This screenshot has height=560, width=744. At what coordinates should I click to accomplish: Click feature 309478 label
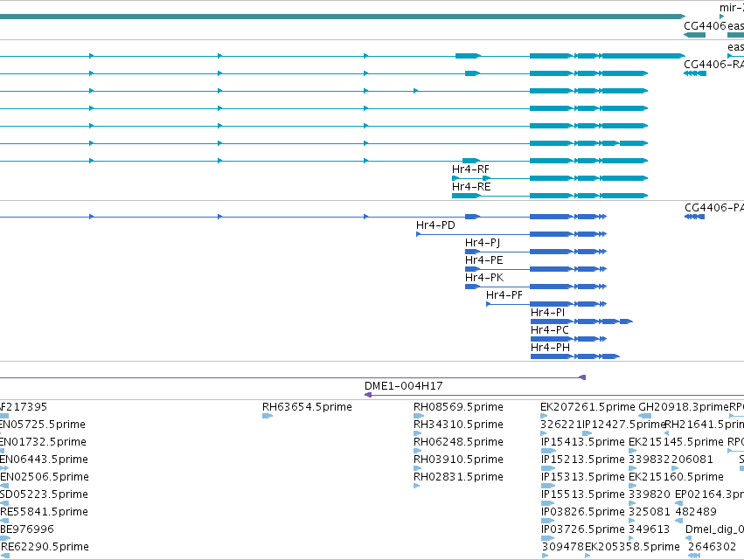pyautogui.click(x=563, y=547)
